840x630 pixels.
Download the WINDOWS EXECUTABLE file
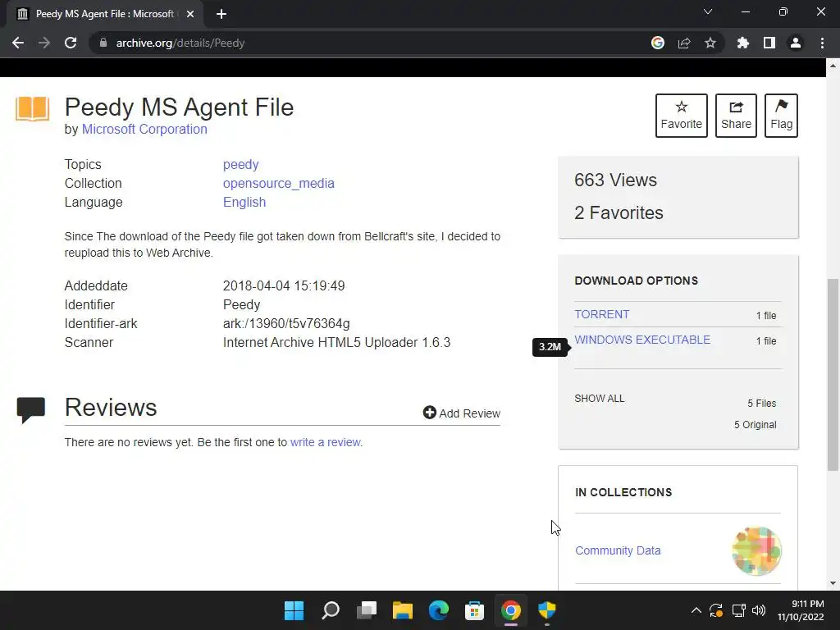pos(642,340)
